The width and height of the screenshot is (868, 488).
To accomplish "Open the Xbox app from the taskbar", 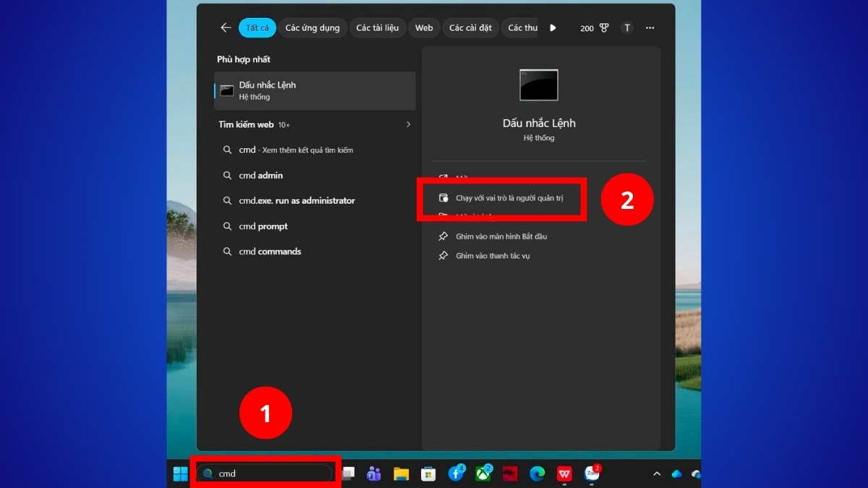I will pyautogui.click(x=482, y=475).
